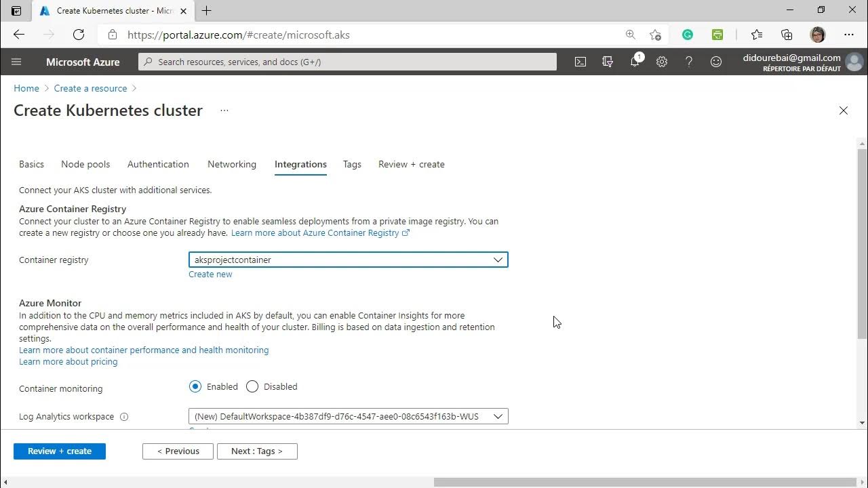Click the Next : Tags button
868x488 pixels.
tap(257, 451)
